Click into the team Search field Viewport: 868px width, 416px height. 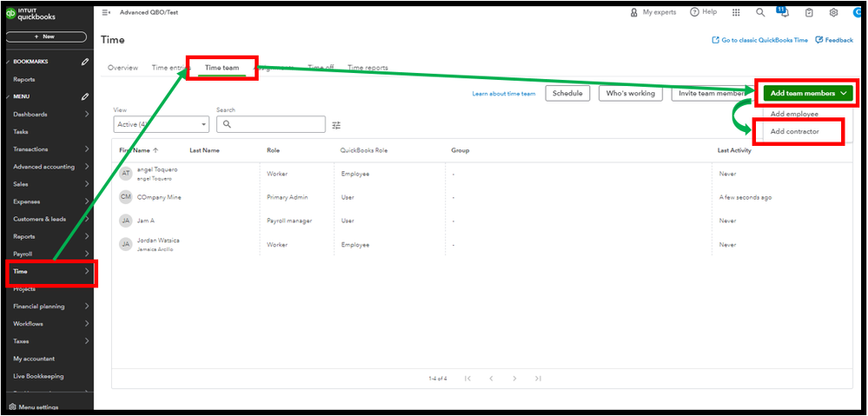[271, 124]
